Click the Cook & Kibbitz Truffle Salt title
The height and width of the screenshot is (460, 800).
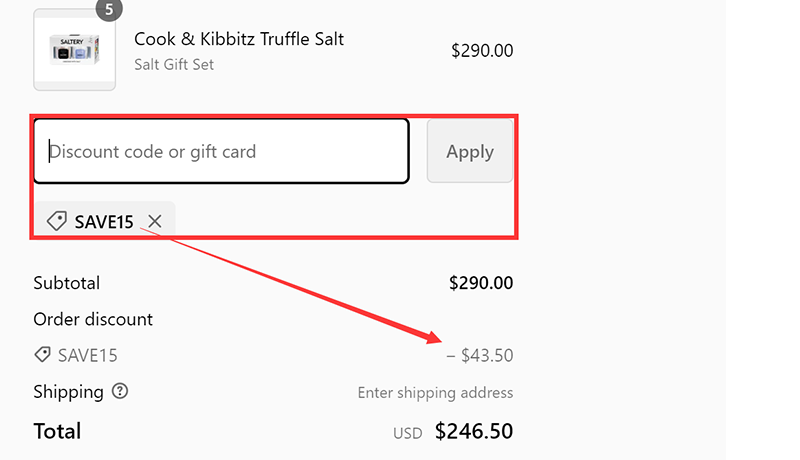(239, 39)
